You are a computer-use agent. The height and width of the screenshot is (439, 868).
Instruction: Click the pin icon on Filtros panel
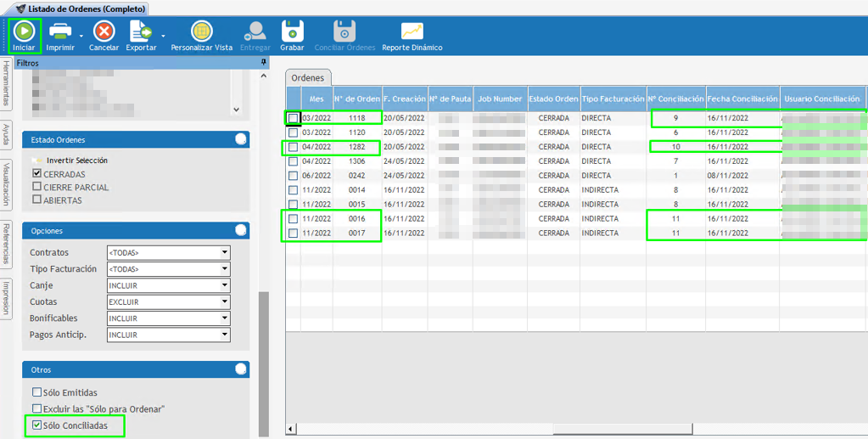264,63
